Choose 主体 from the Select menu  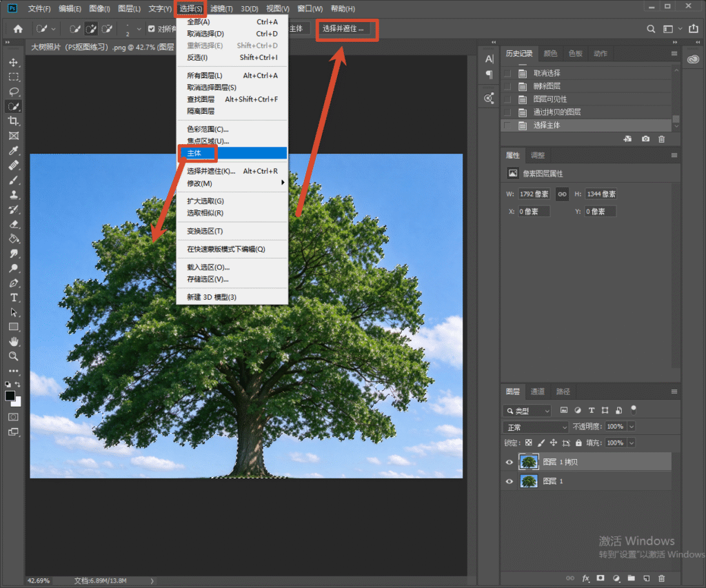click(232, 153)
